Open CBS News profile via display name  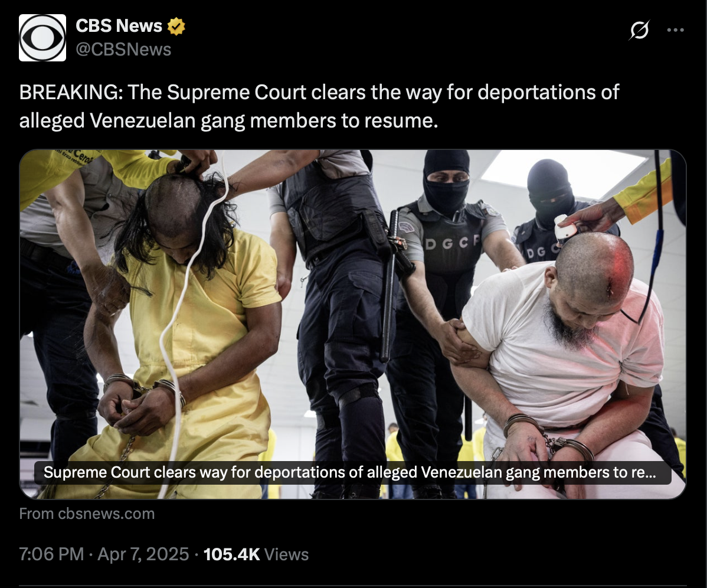pyautogui.click(x=119, y=26)
